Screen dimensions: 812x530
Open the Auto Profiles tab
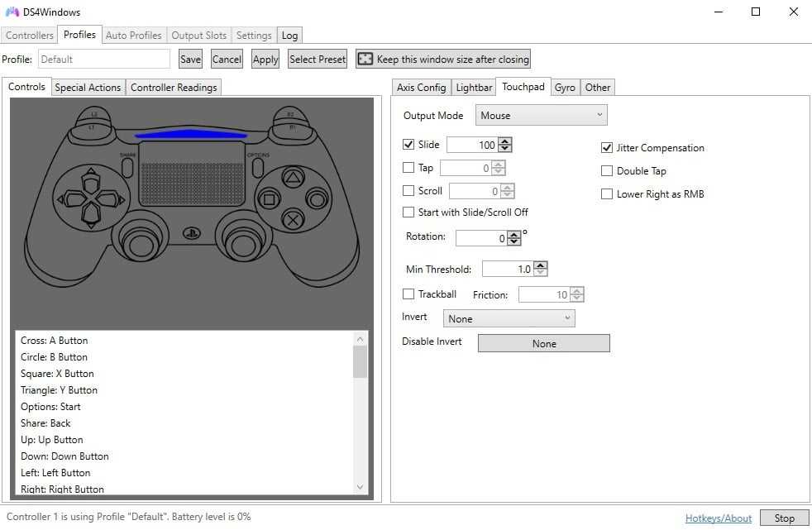pos(134,36)
